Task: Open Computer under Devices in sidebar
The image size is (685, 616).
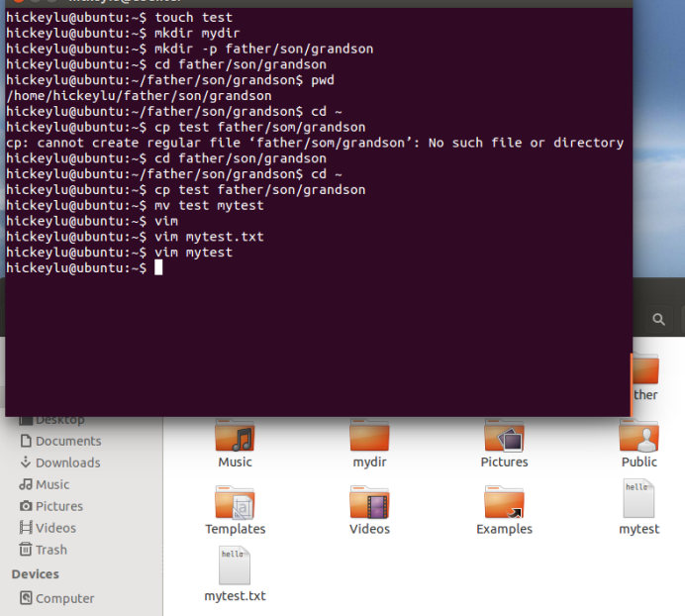Action: point(64,598)
